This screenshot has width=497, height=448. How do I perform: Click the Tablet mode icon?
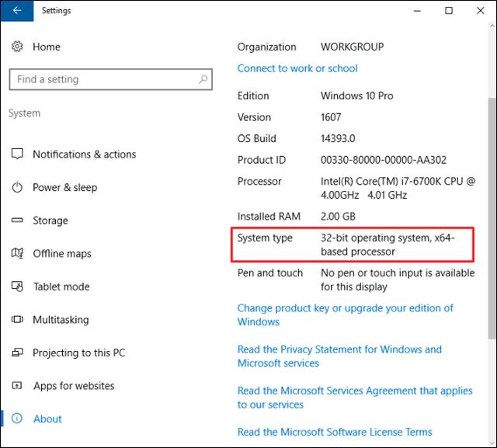[x=17, y=287]
